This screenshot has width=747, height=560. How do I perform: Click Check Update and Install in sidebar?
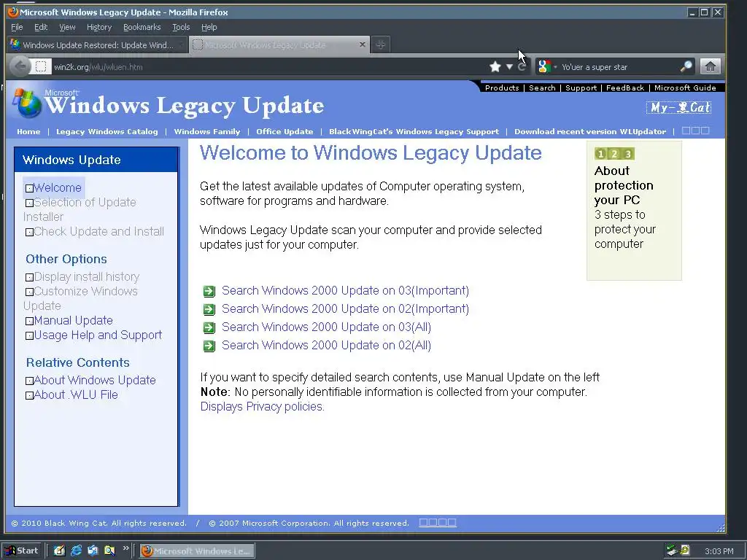[98, 231]
